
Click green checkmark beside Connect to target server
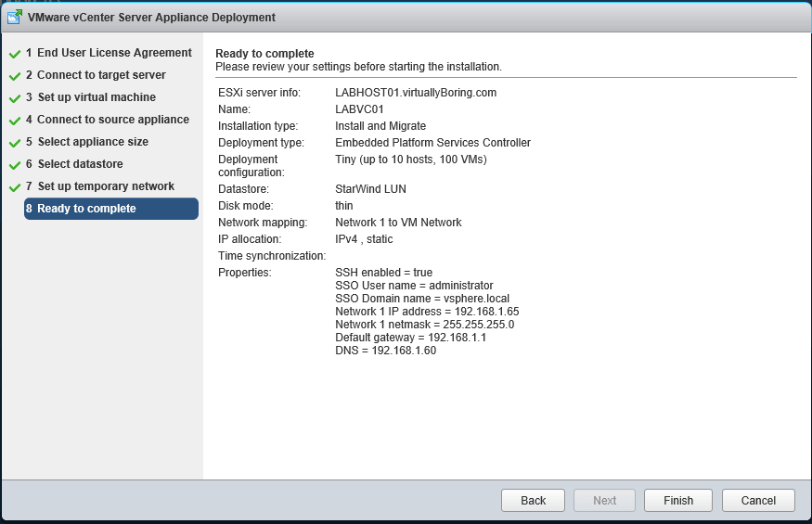click(15, 76)
